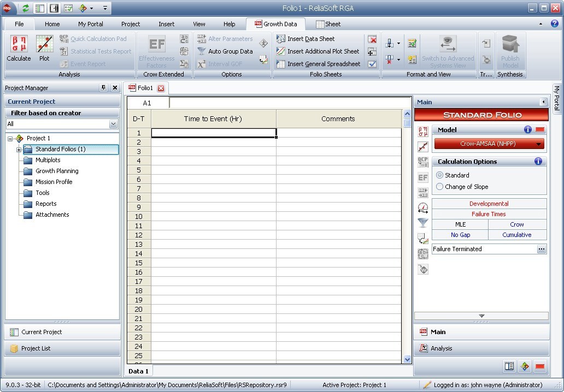Open the Analysis page of control panel
564x392 pixels.
pos(481,348)
